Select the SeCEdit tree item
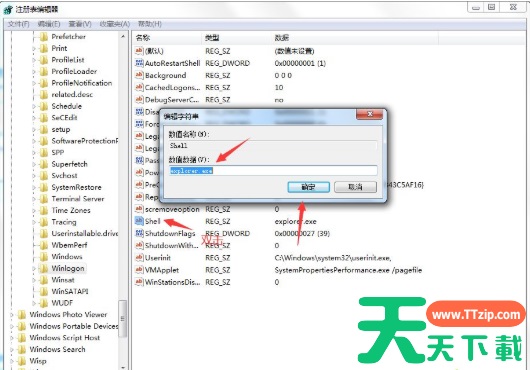 point(64,118)
